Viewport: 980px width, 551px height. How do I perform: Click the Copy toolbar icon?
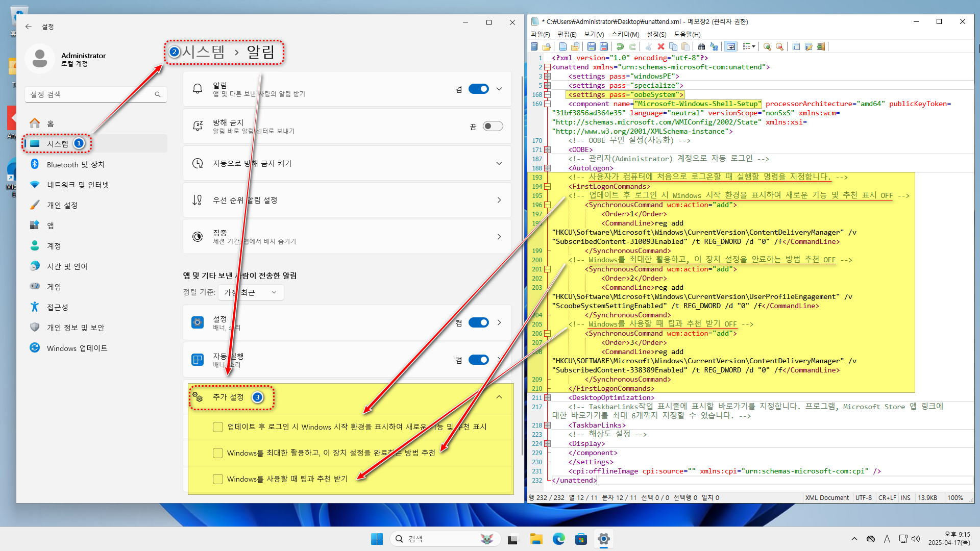673,46
